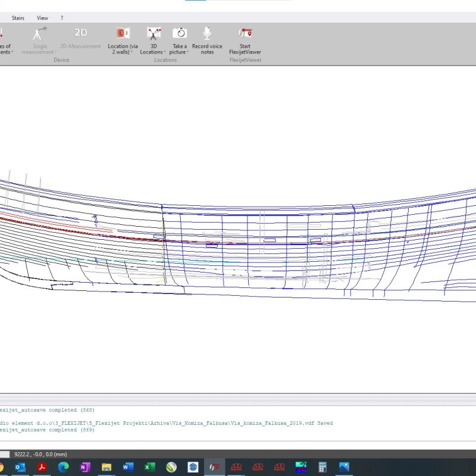Launch Excel from the taskbar
The width and height of the screenshot is (476, 476).
coord(150,467)
